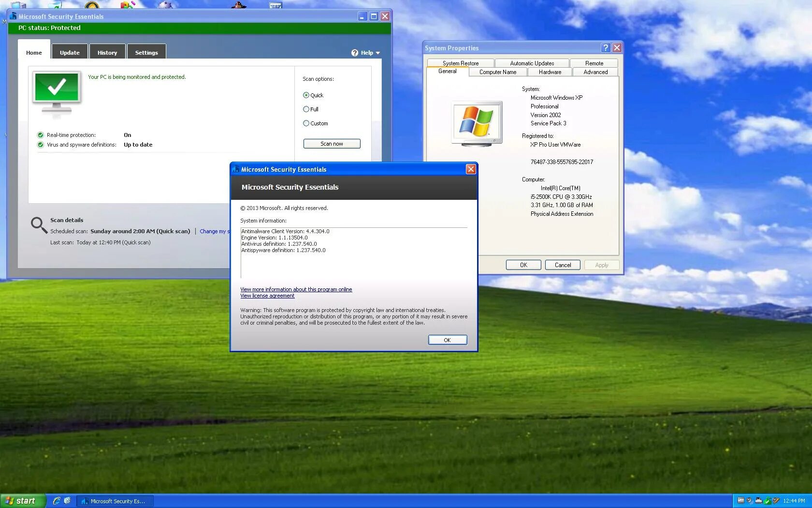Click the About dialog title bar castle icon
812x508 pixels.
(235, 169)
